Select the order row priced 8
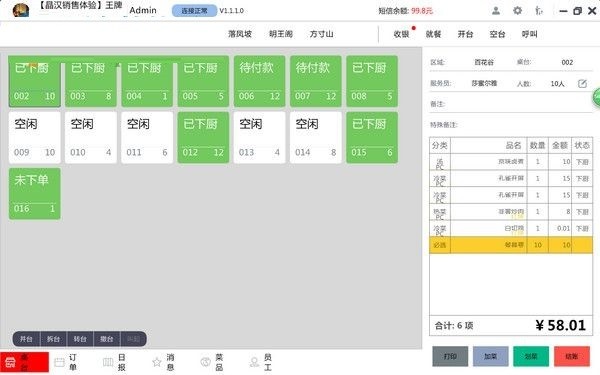600x375 pixels. (511, 212)
